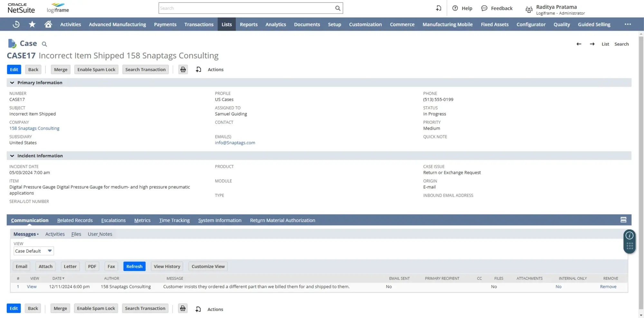Click the global search magnifier icon
Image resolution: width=644 pixels, height=318 pixels.
click(x=337, y=8)
